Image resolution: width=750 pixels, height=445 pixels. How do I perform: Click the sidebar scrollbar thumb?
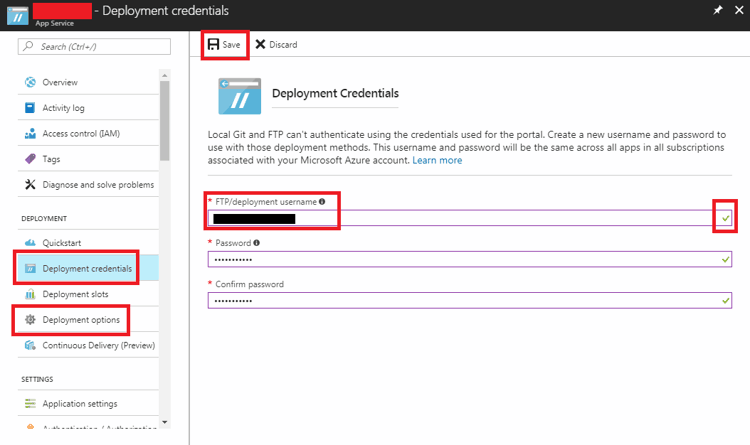coord(165,121)
